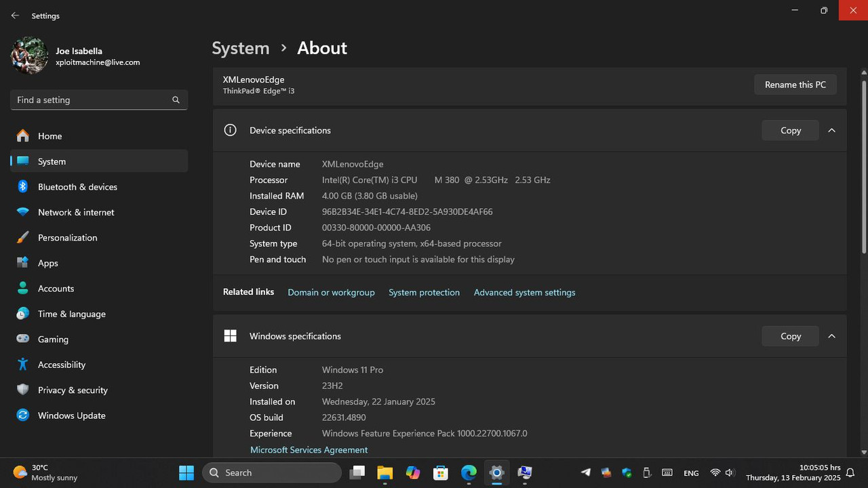Open the Microsoft Services Agreement link
Viewport: 868px width, 488px height.
309,450
